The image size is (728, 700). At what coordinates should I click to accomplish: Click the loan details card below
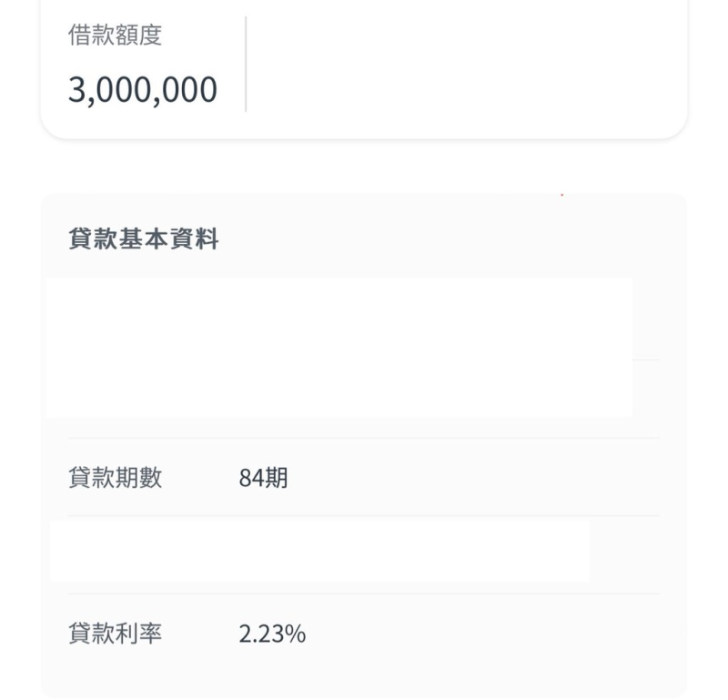[x=364, y=437]
